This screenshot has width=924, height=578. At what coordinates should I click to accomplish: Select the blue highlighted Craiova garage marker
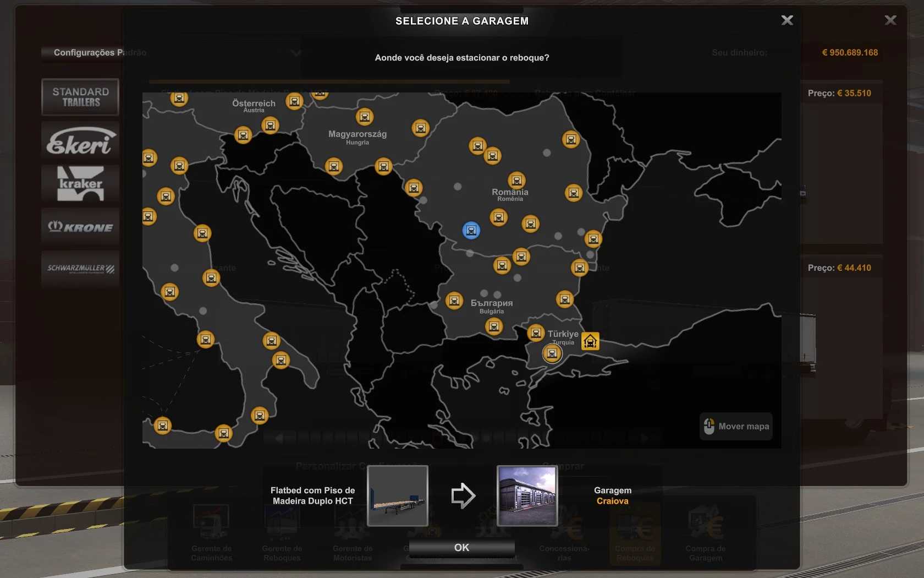pos(471,230)
